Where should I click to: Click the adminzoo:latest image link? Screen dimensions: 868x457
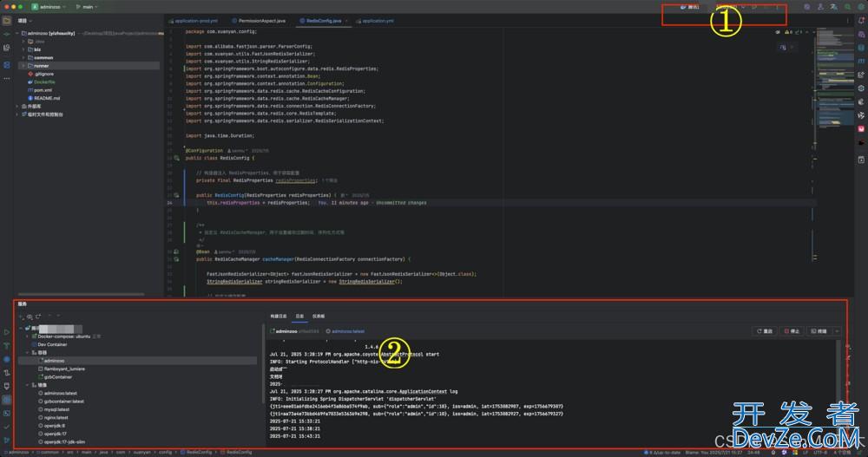348,331
